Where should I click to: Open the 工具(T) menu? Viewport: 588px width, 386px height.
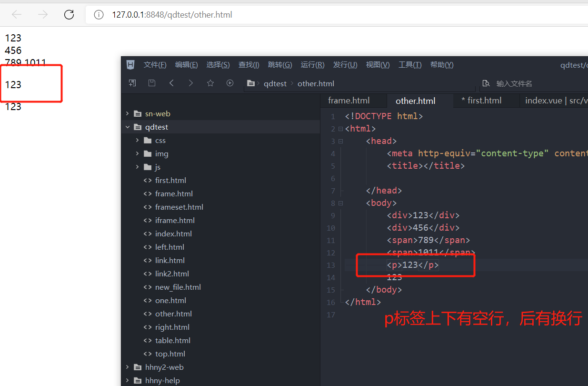coord(410,65)
